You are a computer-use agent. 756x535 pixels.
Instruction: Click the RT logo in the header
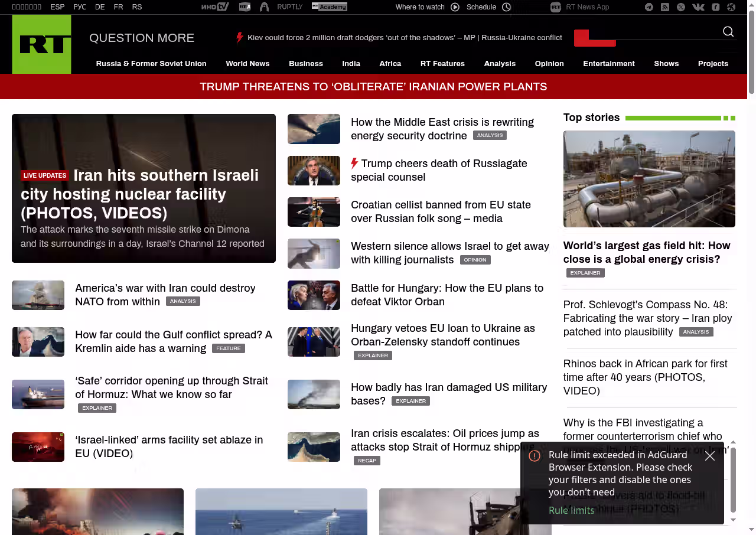(x=41, y=44)
